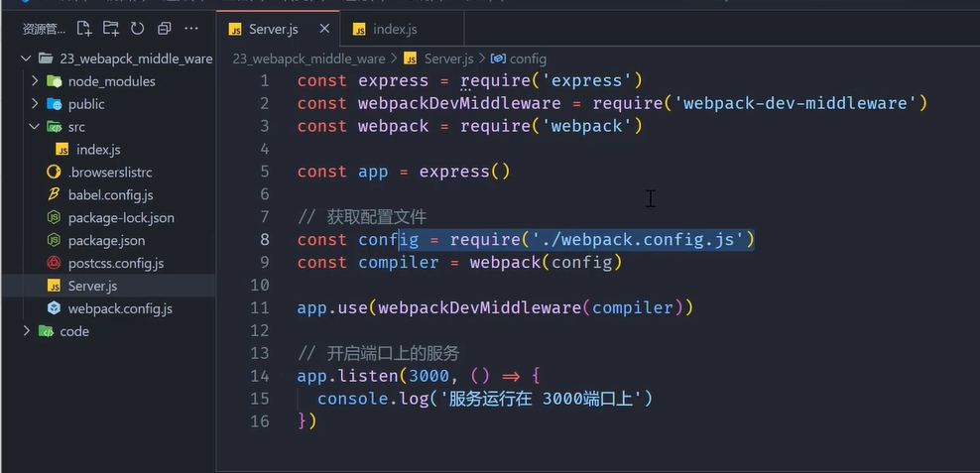
Task: Click 'webpack-dev-middleware' string on line 2
Action: point(796,103)
